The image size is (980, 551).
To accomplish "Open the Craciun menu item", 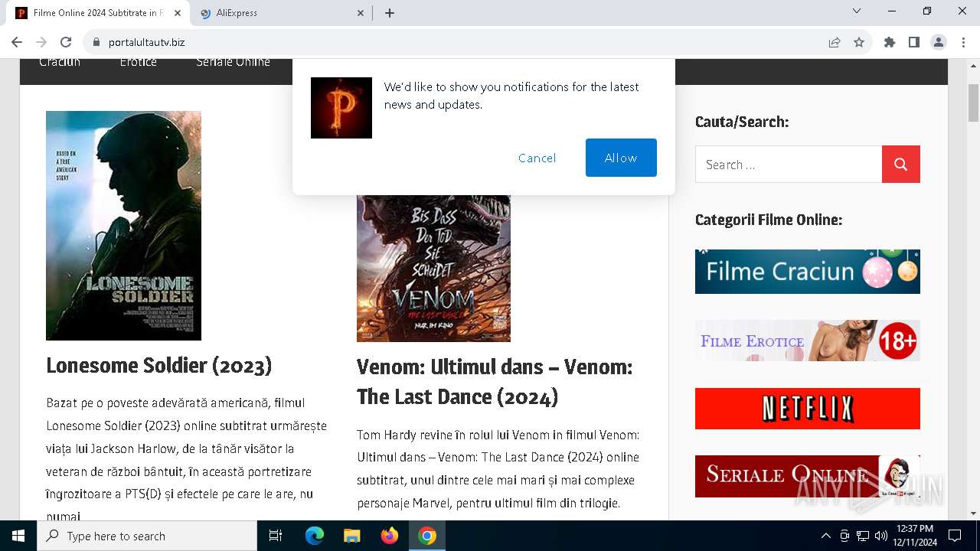I will pyautogui.click(x=60, y=62).
